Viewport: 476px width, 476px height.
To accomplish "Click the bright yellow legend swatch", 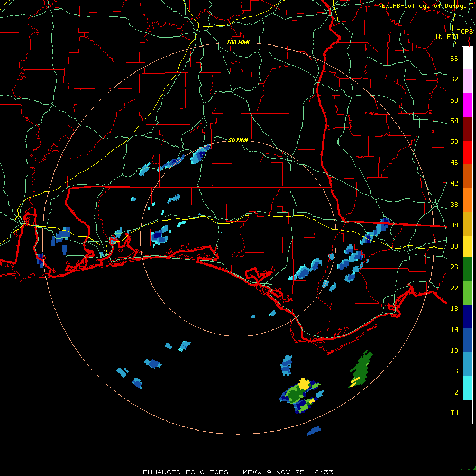I will 467,246.
